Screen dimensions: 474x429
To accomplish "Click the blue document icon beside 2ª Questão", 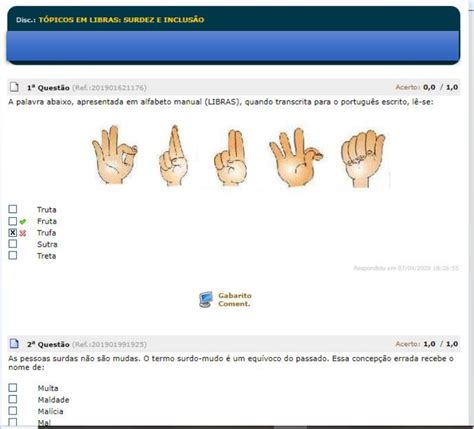I will [x=14, y=343].
